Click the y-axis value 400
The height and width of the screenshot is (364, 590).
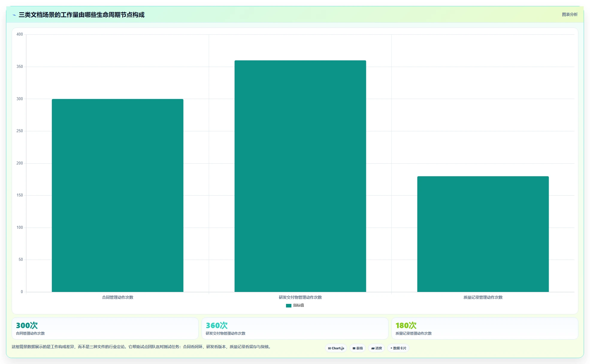(x=19, y=34)
